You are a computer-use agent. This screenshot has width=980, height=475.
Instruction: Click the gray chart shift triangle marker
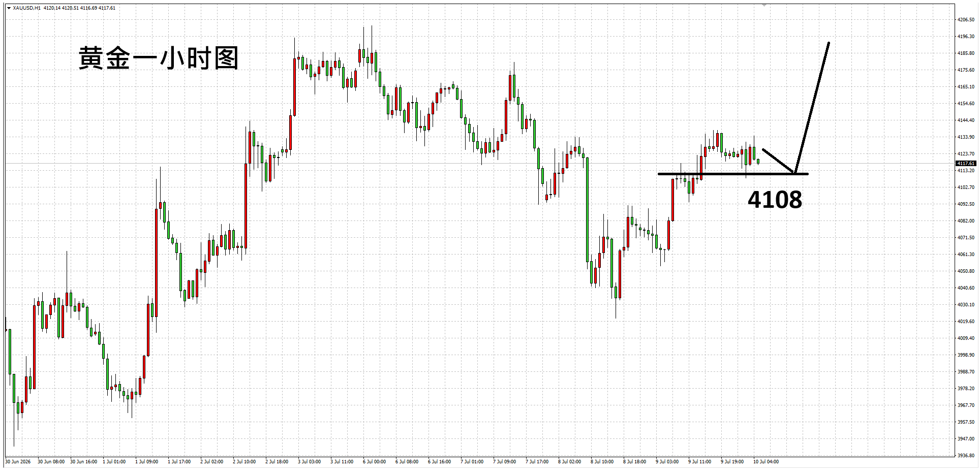764,5
